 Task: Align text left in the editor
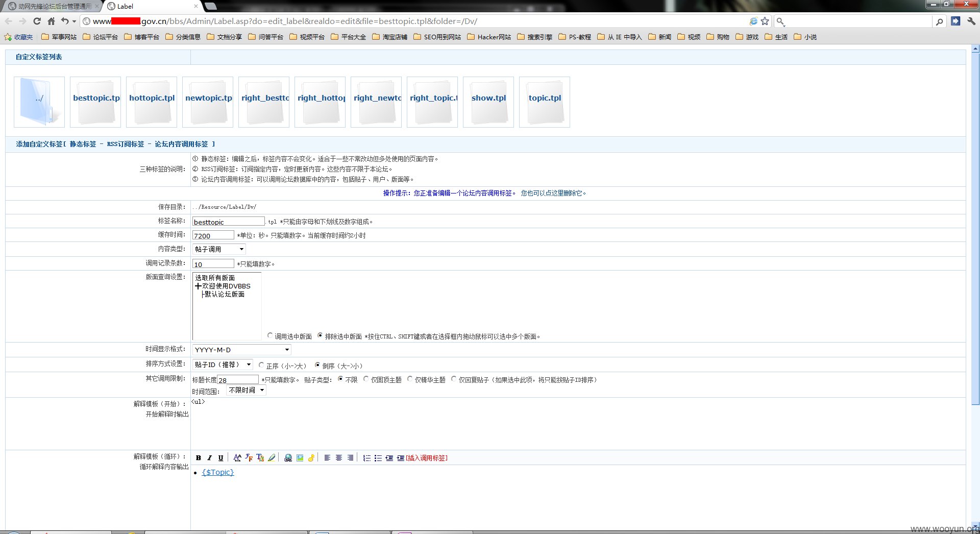click(x=327, y=458)
